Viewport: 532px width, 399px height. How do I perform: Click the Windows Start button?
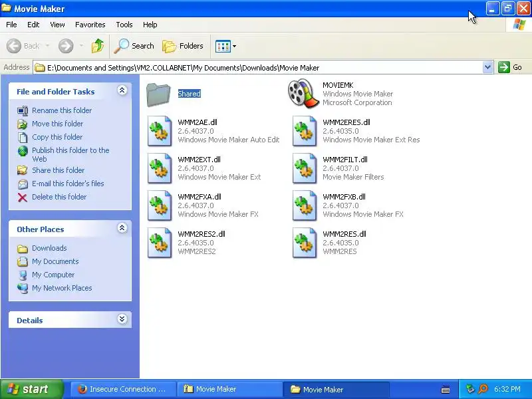coord(32,389)
